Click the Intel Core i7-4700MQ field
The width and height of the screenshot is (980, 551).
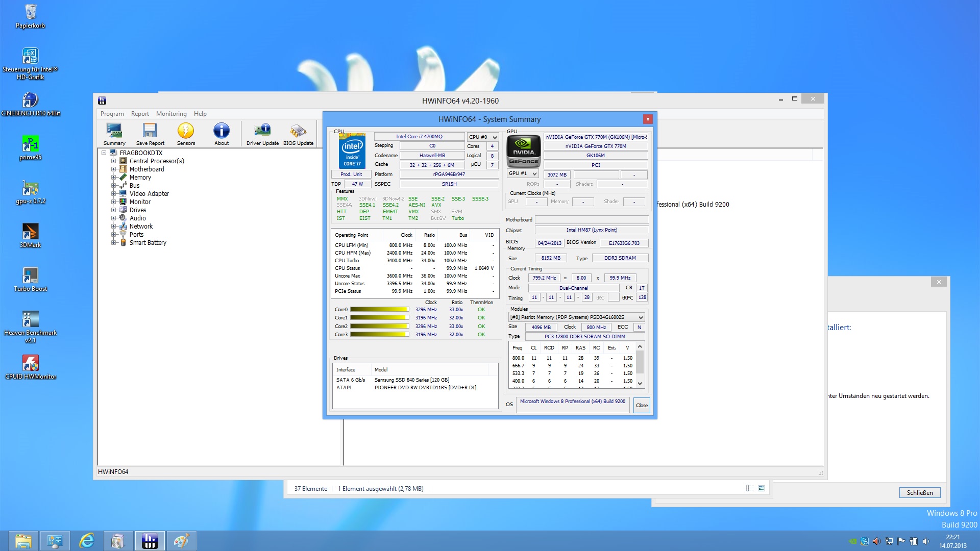[x=419, y=137]
